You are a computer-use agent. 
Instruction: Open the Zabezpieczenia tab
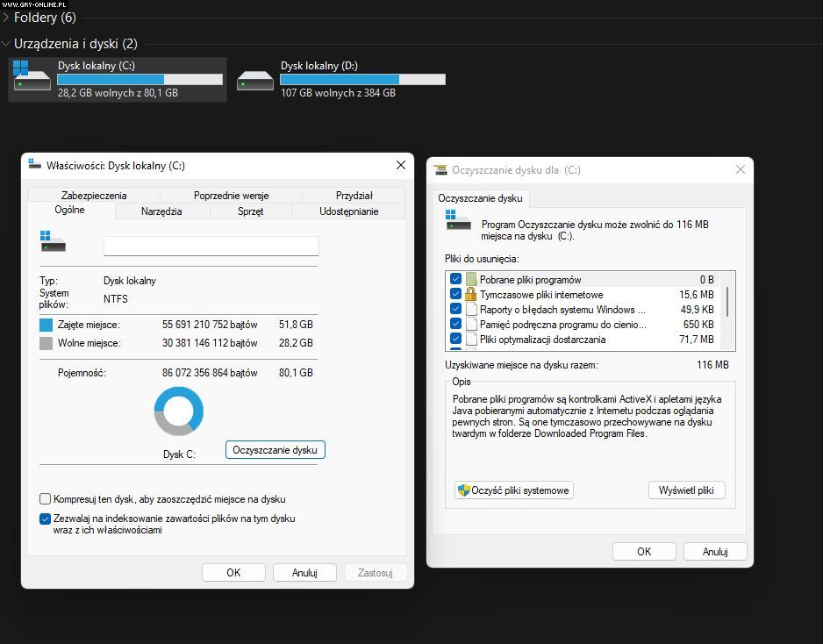[94, 196]
